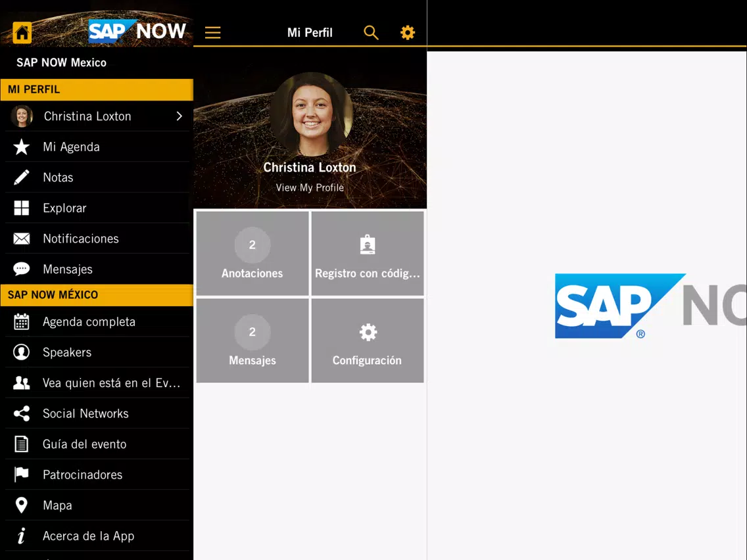Click the badge icon on Registro con código tile
Image resolution: width=747 pixels, height=560 pixels.
click(x=368, y=245)
